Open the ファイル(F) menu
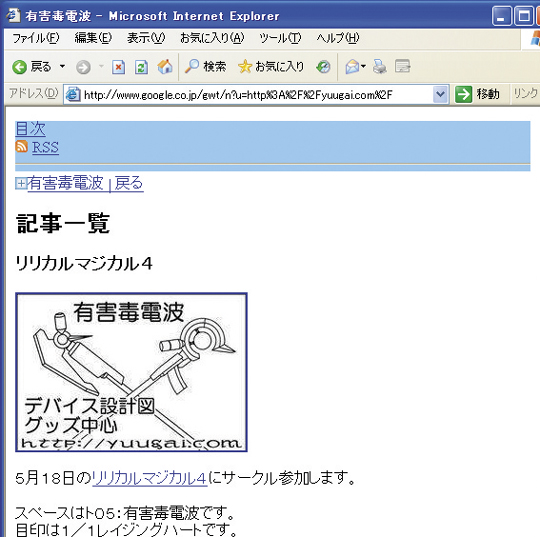Screen dimensions: 540x537 (36, 38)
